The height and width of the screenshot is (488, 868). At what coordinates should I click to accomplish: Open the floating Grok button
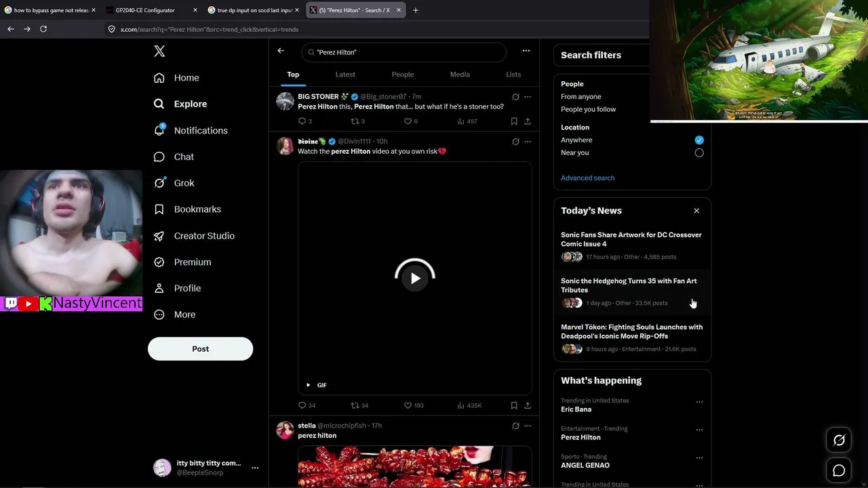[x=839, y=441]
